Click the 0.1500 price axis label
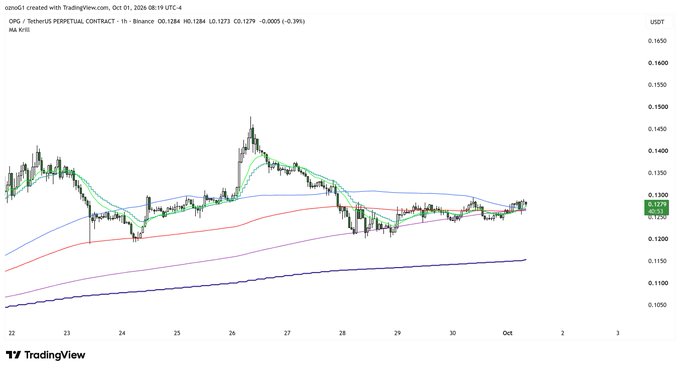Image resolution: width=680 pixels, height=370 pixels. 657,107
